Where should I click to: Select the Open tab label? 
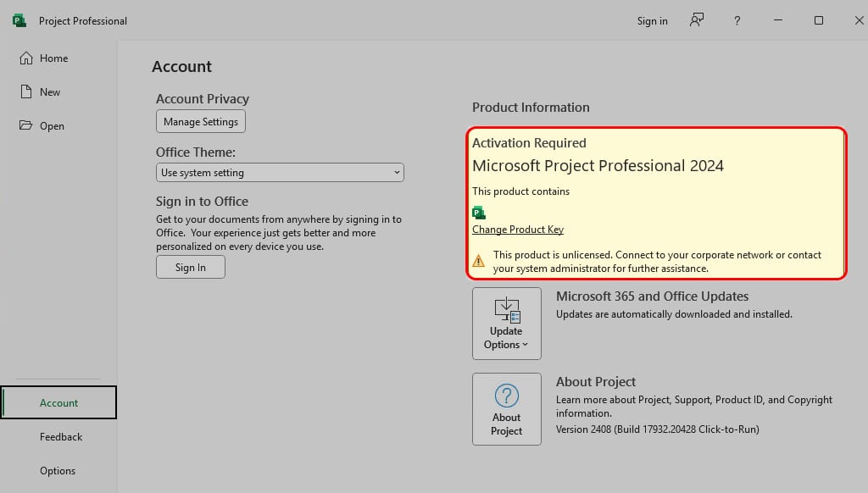[52, 126]
